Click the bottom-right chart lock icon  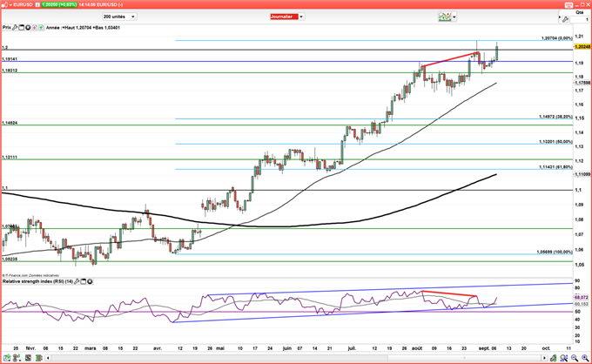click(554, 358)
